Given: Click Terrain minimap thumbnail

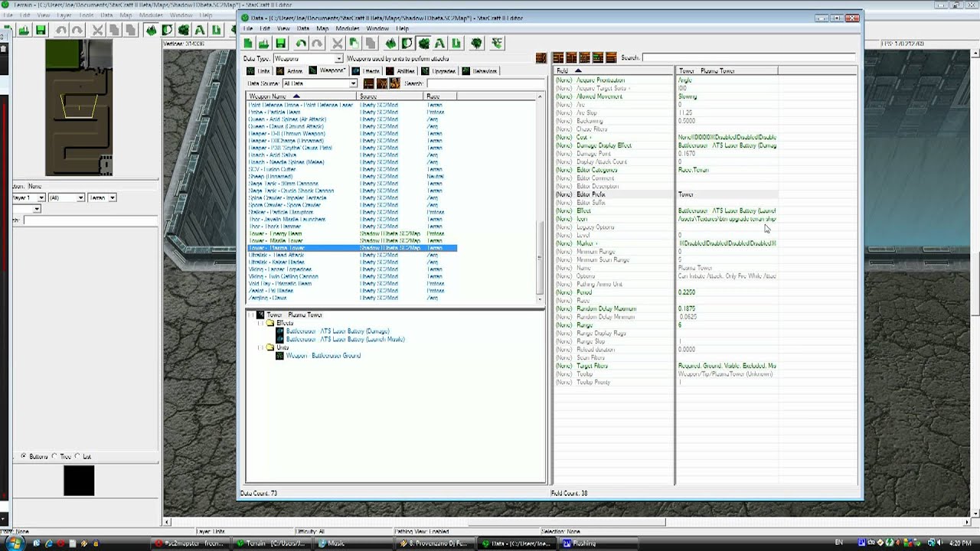Looking at the screenshot, I should pos(79,107).
